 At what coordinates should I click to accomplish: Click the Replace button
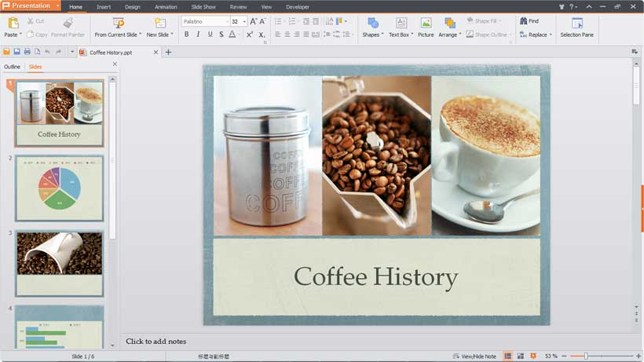coord(536,35)
